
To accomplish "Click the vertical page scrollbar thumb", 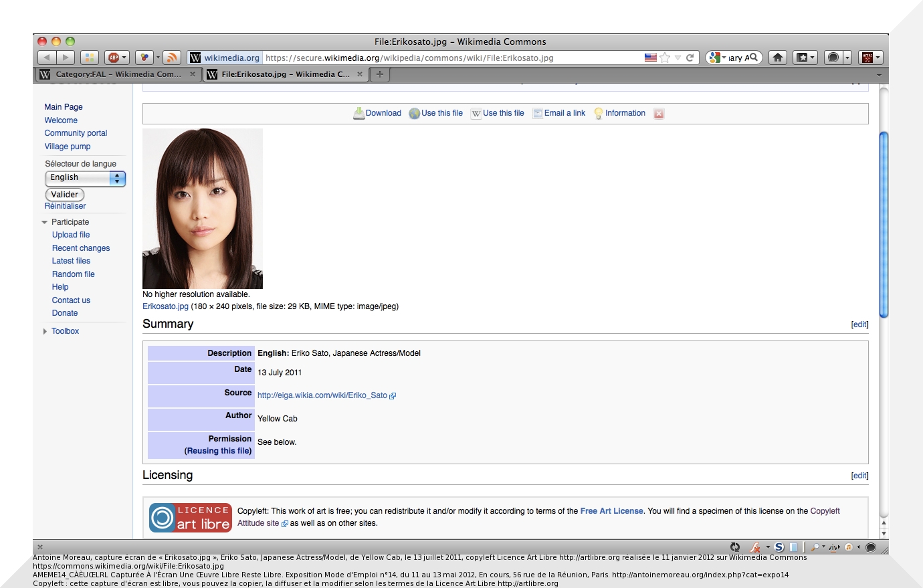I will [x=884, y=224].
